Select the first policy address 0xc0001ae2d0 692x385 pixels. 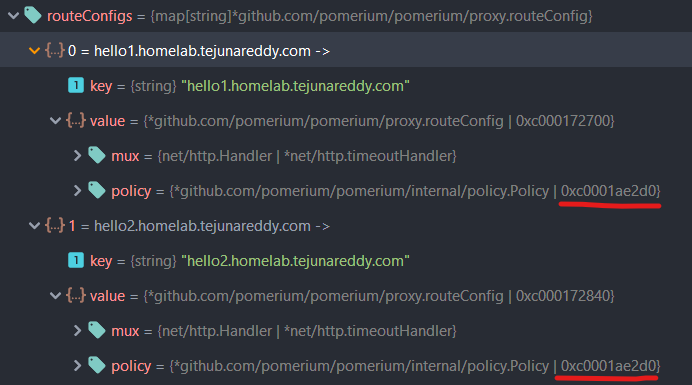[x=608, y=191]
